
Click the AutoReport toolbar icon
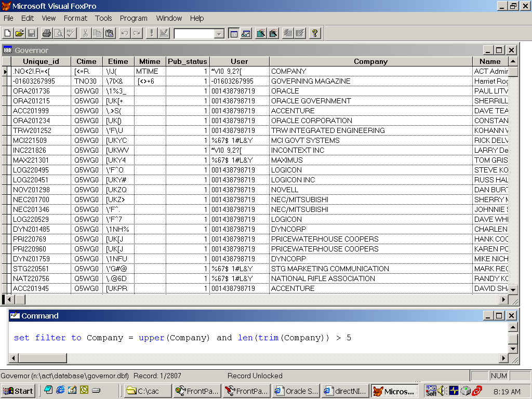(300, 33)
